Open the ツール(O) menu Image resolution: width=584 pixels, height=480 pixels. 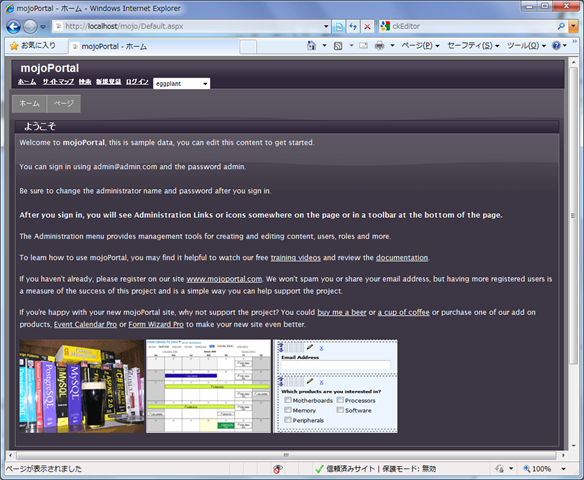526,45
